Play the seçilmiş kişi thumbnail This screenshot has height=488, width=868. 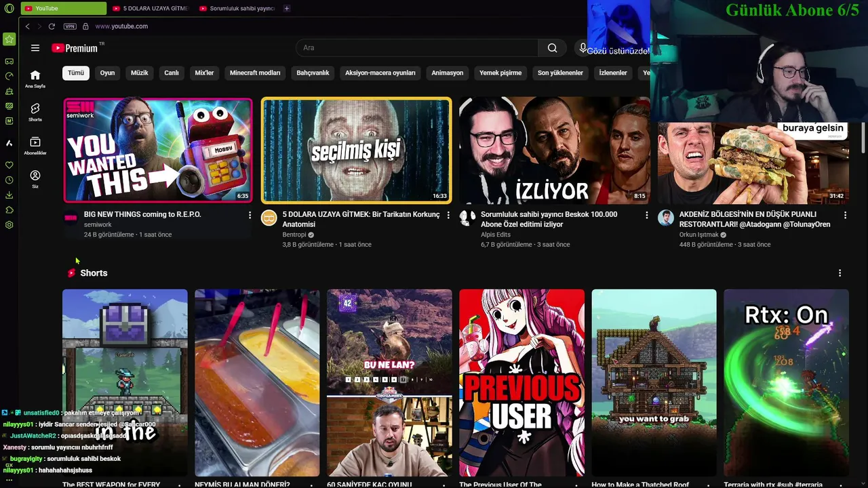pyautogui.click(x=356, y=150)
